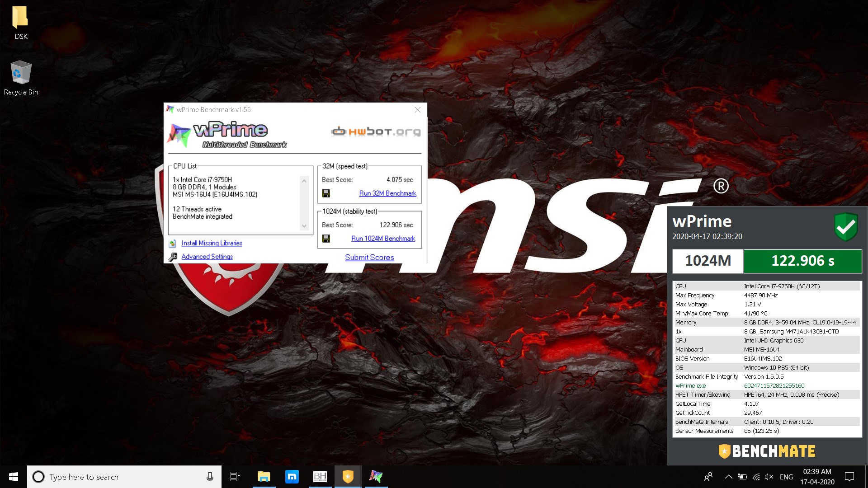Image resolution: width=868 pixels, height=488 pixels.
Task: Click the microphone icon in search box
Action: (210, 477)
